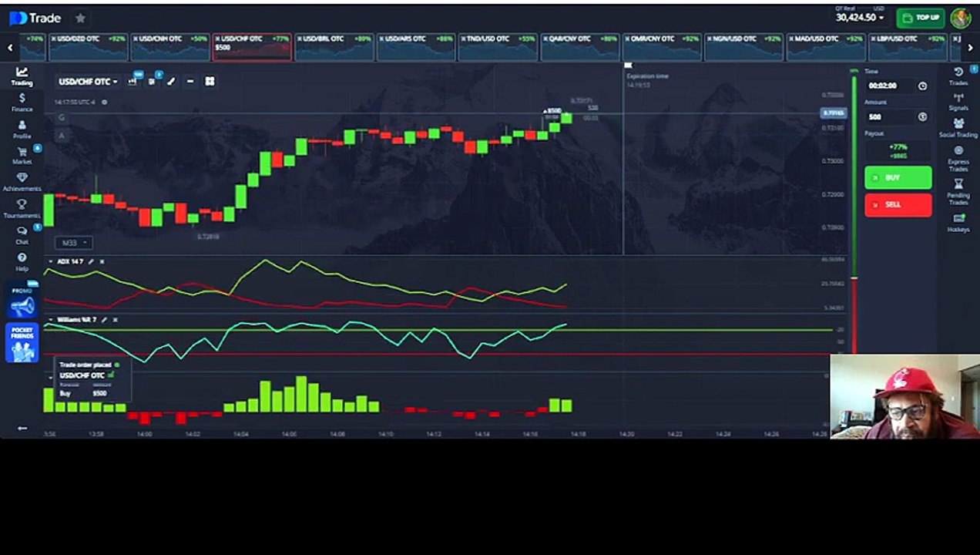Select the drawing pencil tool
This screenshot has width=980, height=555.
pyautogui.click(x=171, y=81)
